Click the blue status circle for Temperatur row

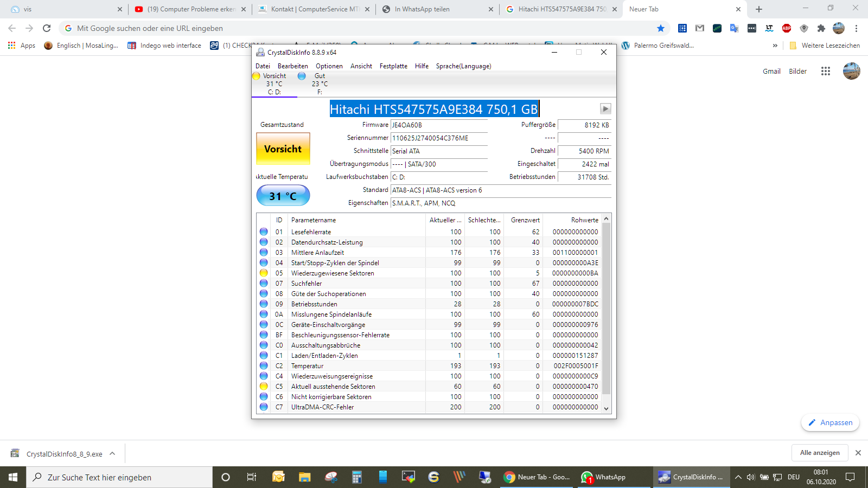(264, 366)
